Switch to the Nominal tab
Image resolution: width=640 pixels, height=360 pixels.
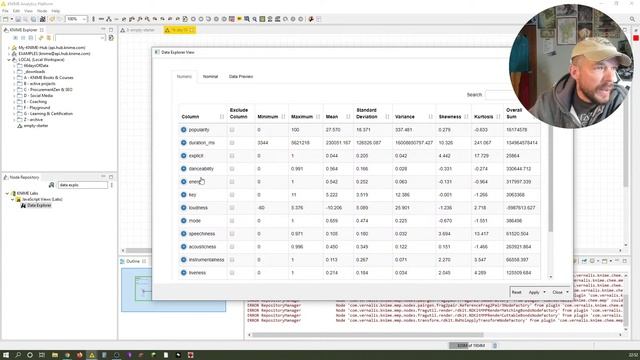tap(210, 77)
